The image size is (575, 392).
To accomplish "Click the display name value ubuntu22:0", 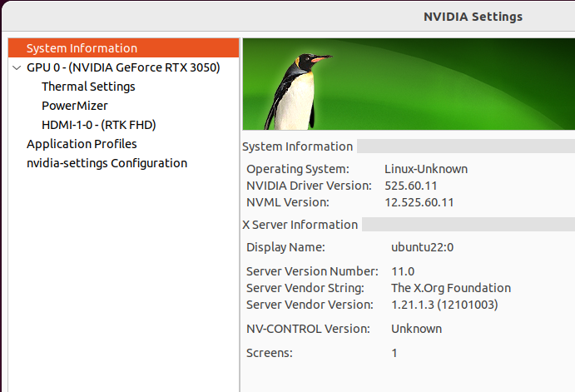I will (423, 247).
